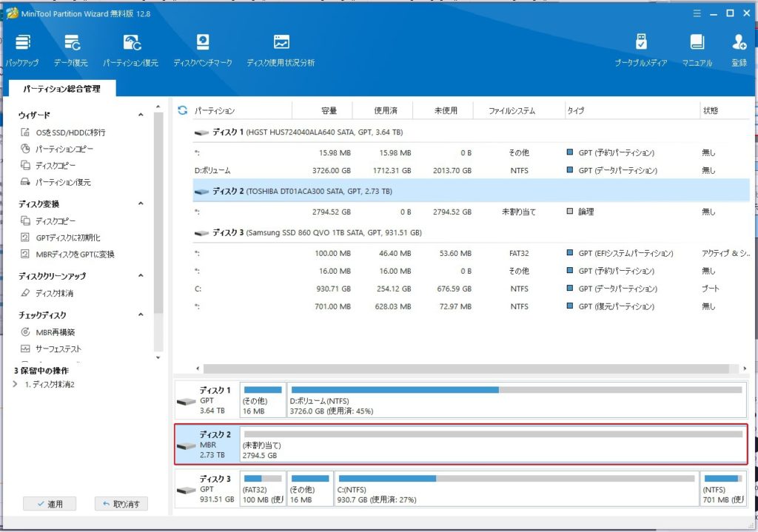Open the hamburger menu in title bar
Viewport: 758px width, 532px height.
tap(696, 13)
